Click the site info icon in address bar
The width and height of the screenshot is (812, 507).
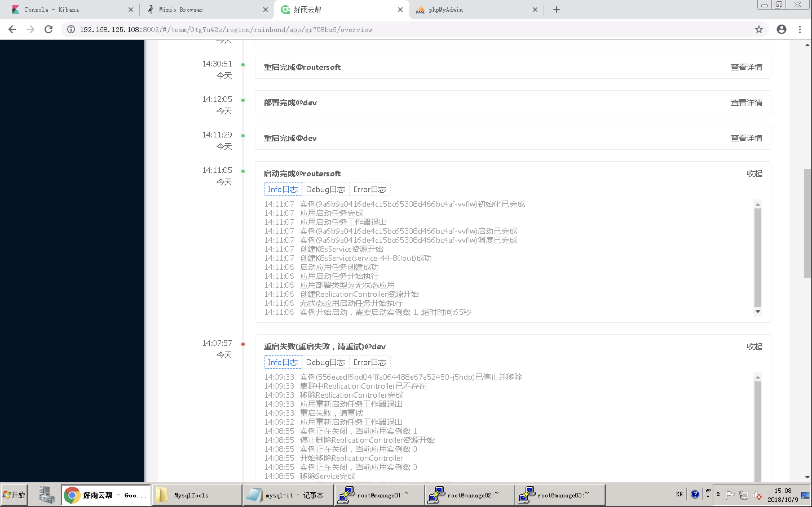tap(71, 29)
